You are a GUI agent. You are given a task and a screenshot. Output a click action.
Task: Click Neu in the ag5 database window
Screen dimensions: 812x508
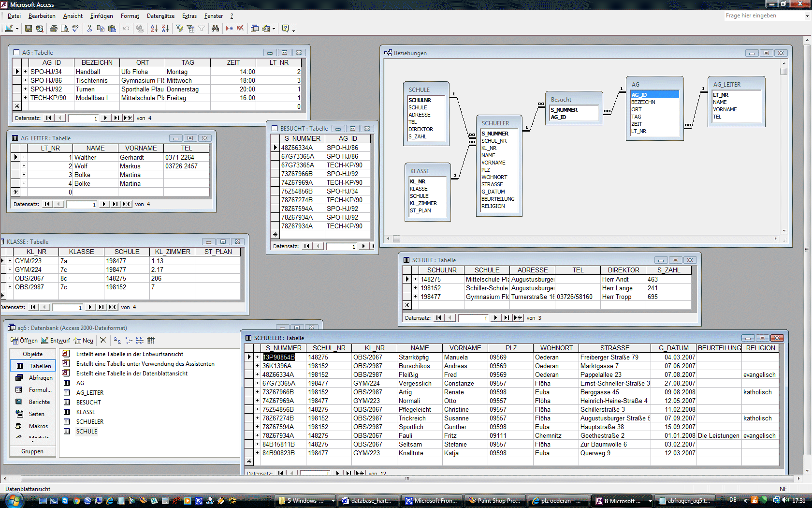[x=84, y=341]
